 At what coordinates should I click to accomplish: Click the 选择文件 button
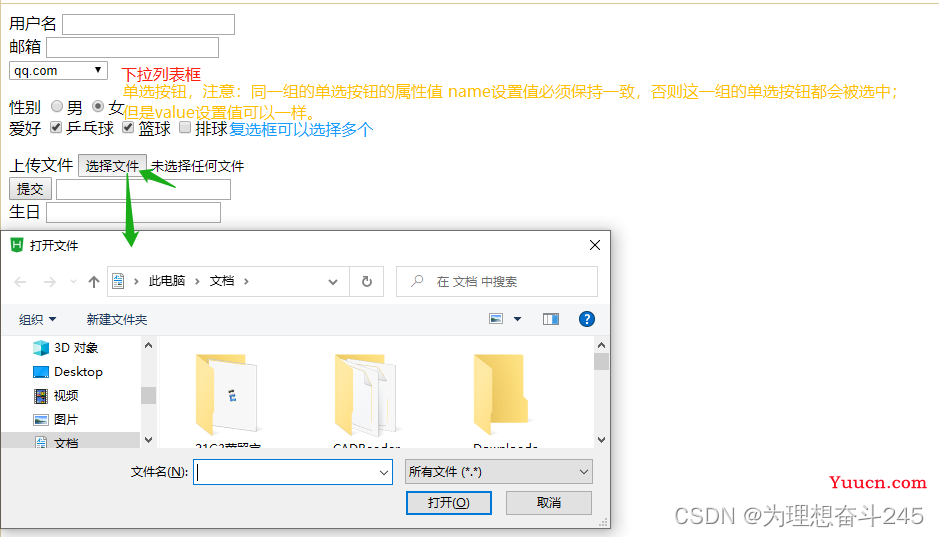(112, 166)
